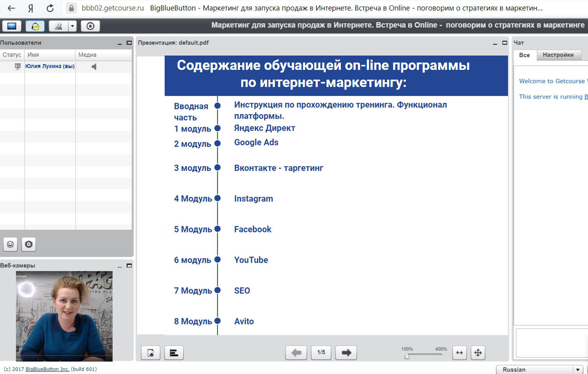Click 'SEO' on the slide

(x=242, y=291)
